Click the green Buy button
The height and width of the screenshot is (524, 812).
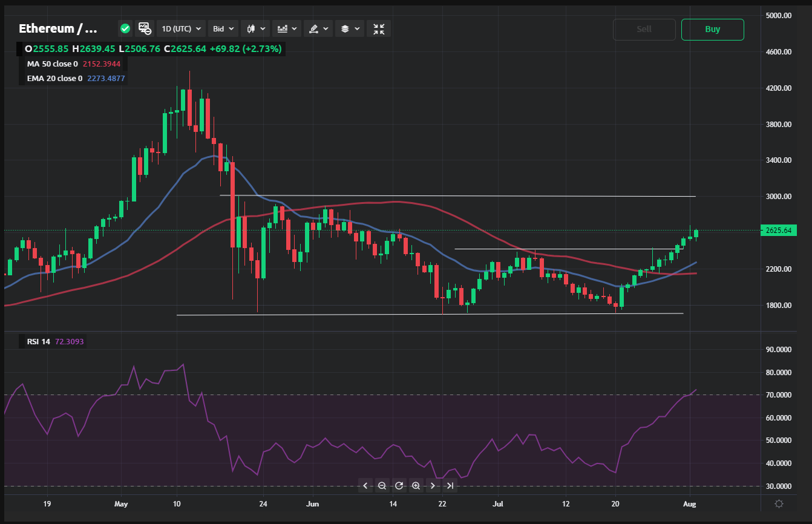[713, 29]
